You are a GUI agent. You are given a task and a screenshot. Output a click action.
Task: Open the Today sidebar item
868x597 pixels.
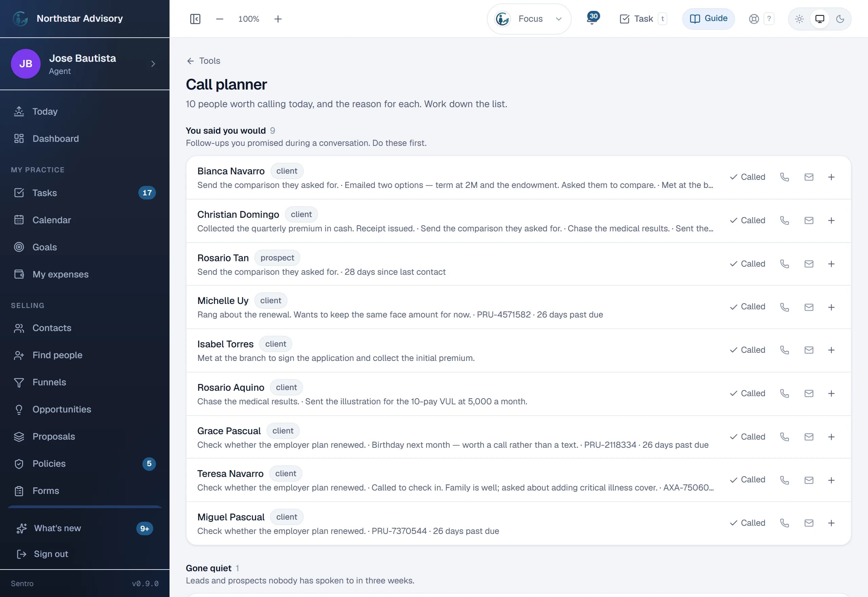click(84, 112)
